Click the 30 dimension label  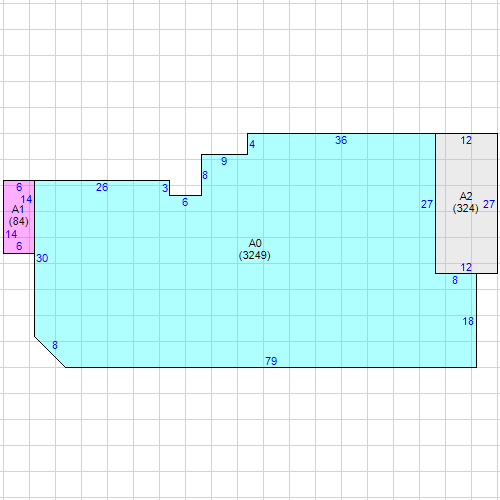[42, 258]
